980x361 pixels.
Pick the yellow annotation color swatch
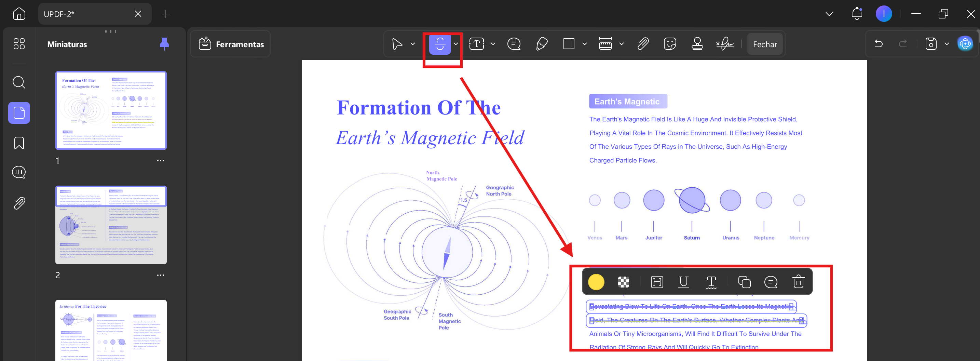click(596, 282)
